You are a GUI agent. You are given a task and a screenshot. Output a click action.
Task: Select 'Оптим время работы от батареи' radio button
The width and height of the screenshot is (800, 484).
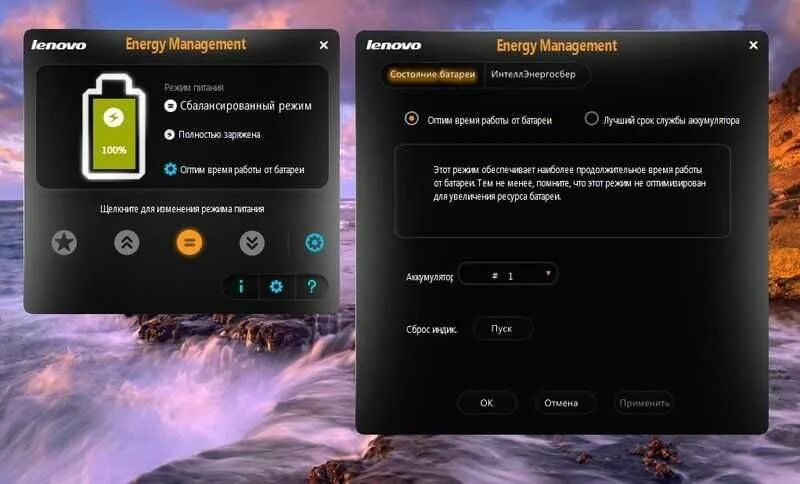[x=412, y=119]
